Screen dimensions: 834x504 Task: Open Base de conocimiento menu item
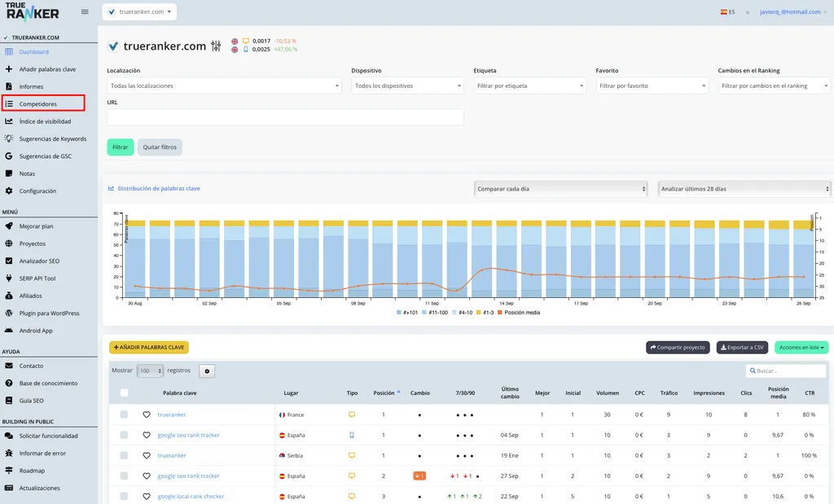tap(48, 383)
